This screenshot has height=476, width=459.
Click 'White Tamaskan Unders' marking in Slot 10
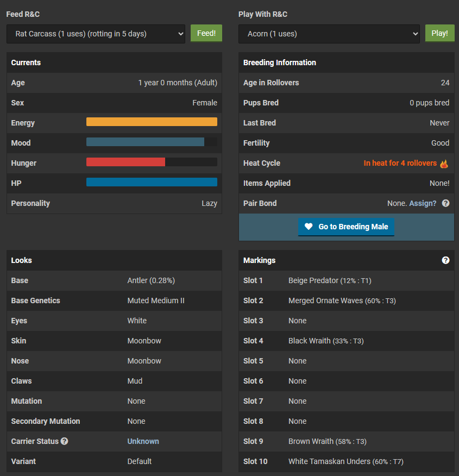pyautogui.click(x=330, y=461)
